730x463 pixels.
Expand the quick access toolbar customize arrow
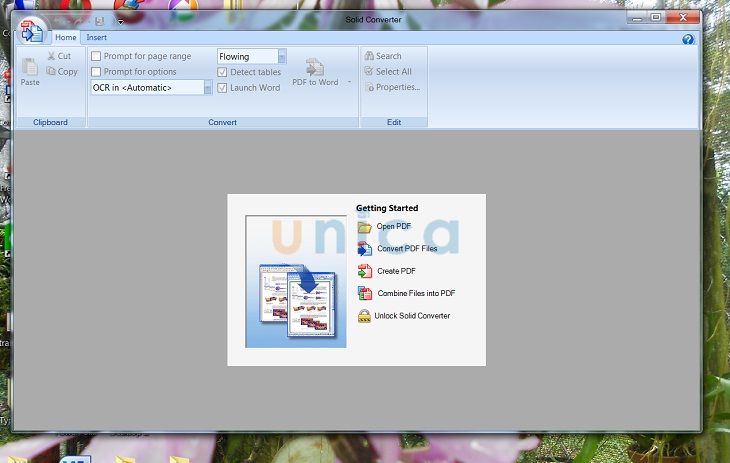point(121,21)
